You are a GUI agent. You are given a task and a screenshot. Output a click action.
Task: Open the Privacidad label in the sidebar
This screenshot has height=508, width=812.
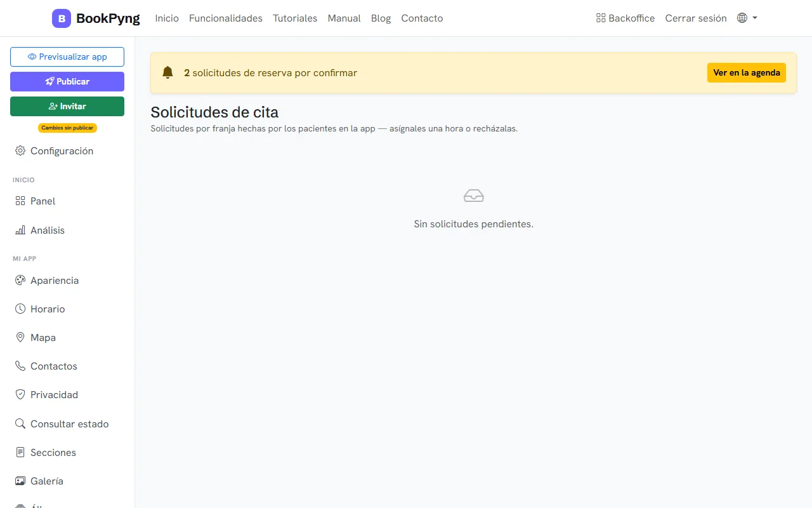pyautogui.click(x=55, y=394)
